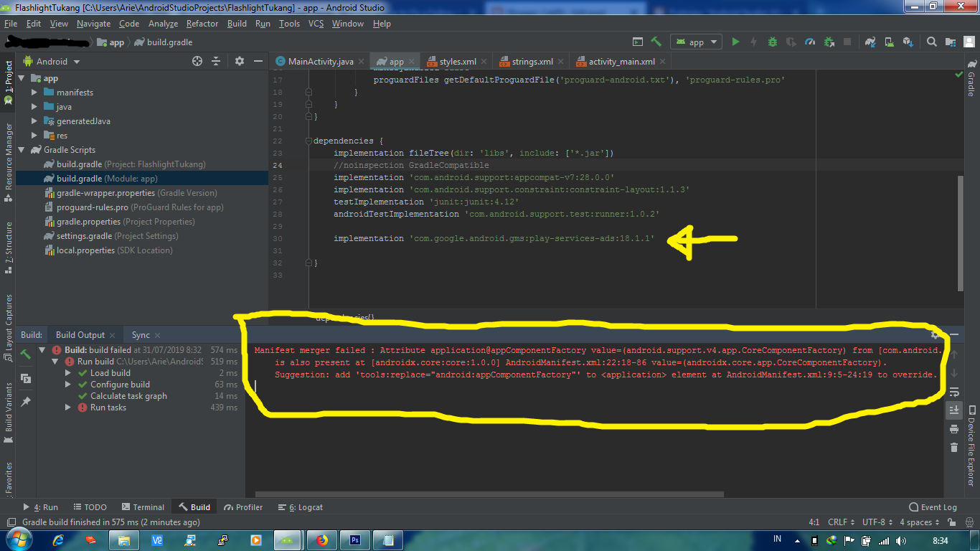Toggle soft-wrap in Build Output panel
Image resolution: width=980 pixels, height=551 pixels.
(x=955, y=392)
